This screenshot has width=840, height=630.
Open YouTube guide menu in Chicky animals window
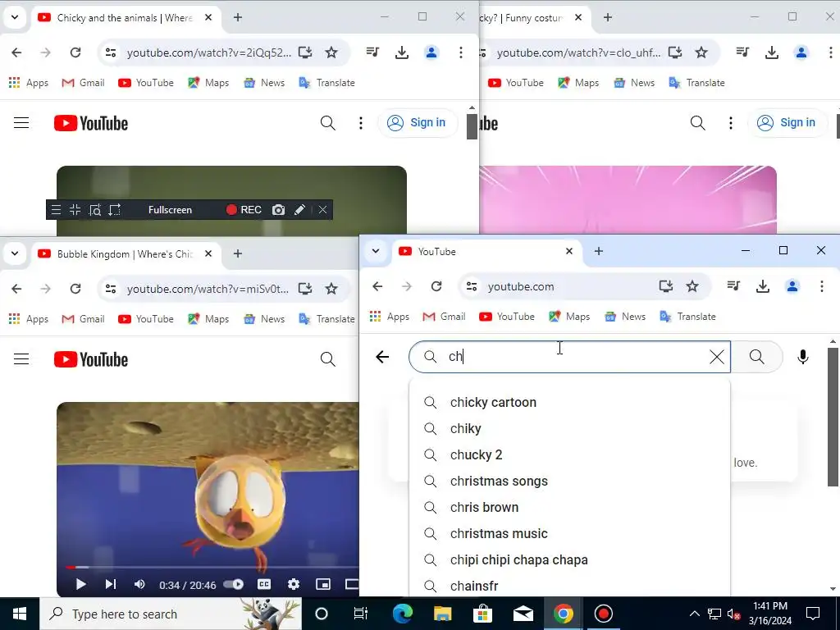point(21,123)
